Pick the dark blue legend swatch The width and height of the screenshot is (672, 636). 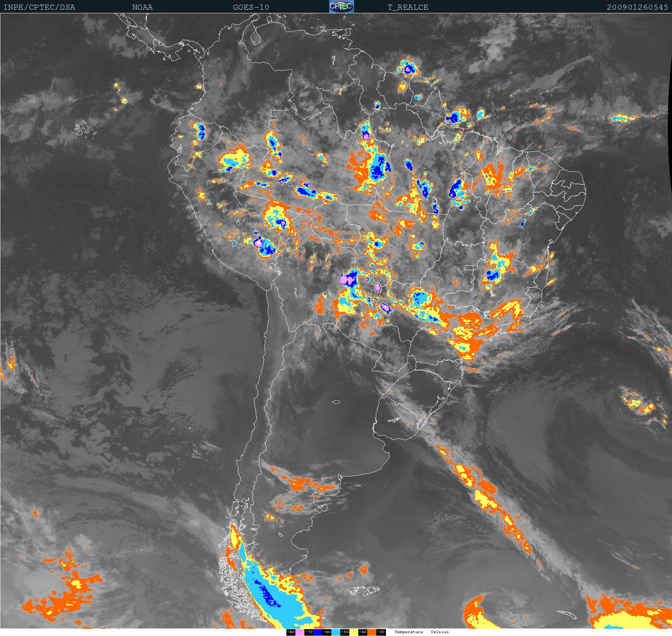point(318,632)
